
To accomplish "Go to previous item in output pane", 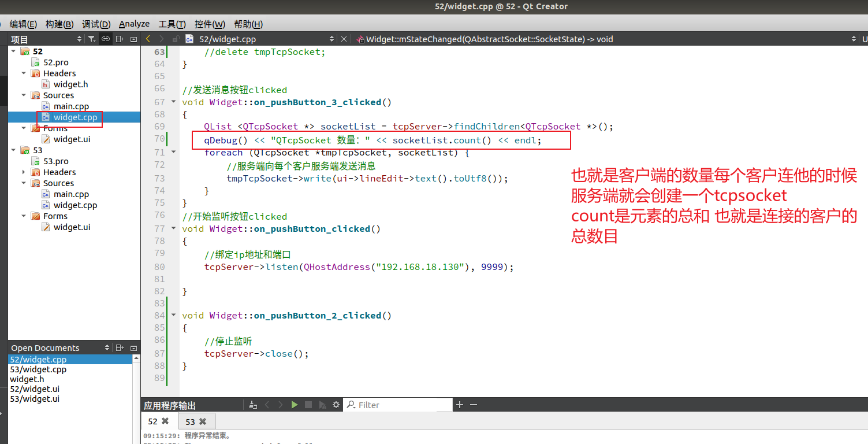I will point(267,405).
